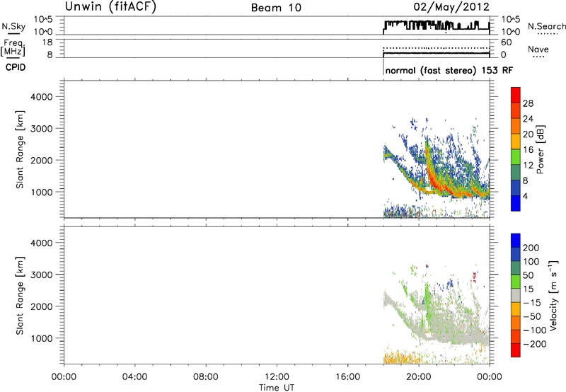Click Velocity colorbar gray segment between 15 and -15
The image size is (566, 392).
click(x=516, y=295)
